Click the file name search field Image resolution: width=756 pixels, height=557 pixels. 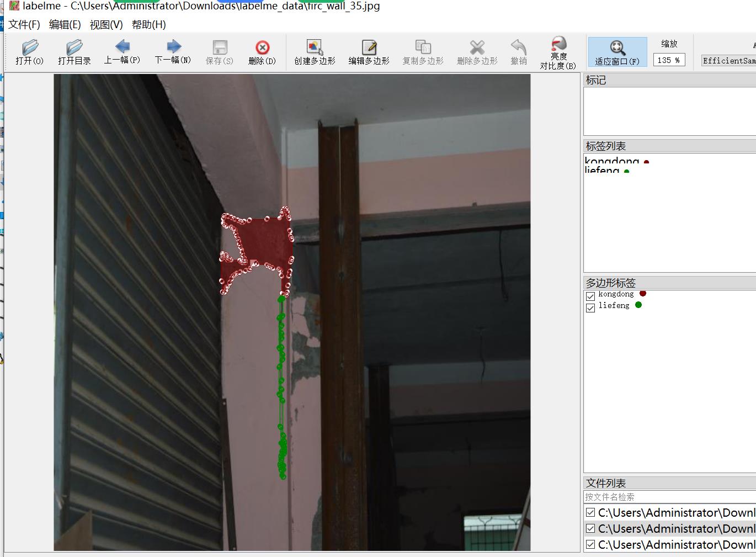pos(669,497)
